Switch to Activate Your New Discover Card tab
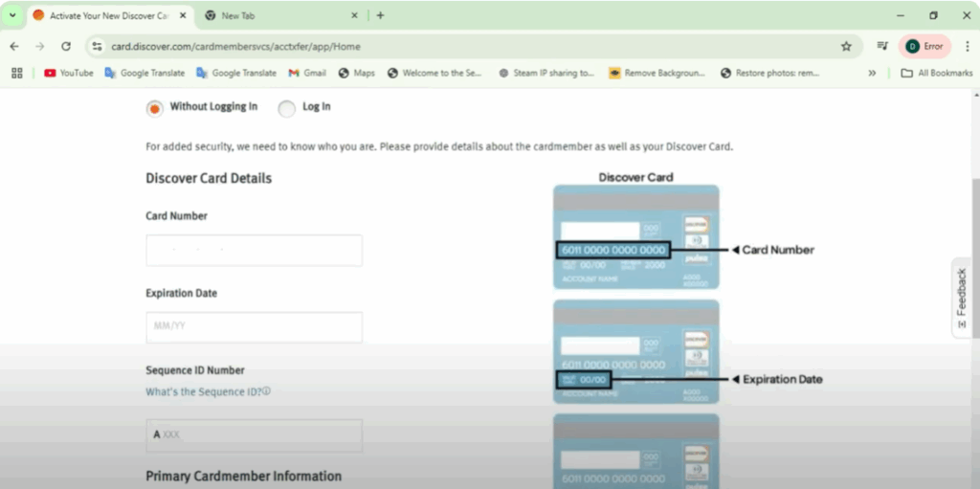 (109, 15)
